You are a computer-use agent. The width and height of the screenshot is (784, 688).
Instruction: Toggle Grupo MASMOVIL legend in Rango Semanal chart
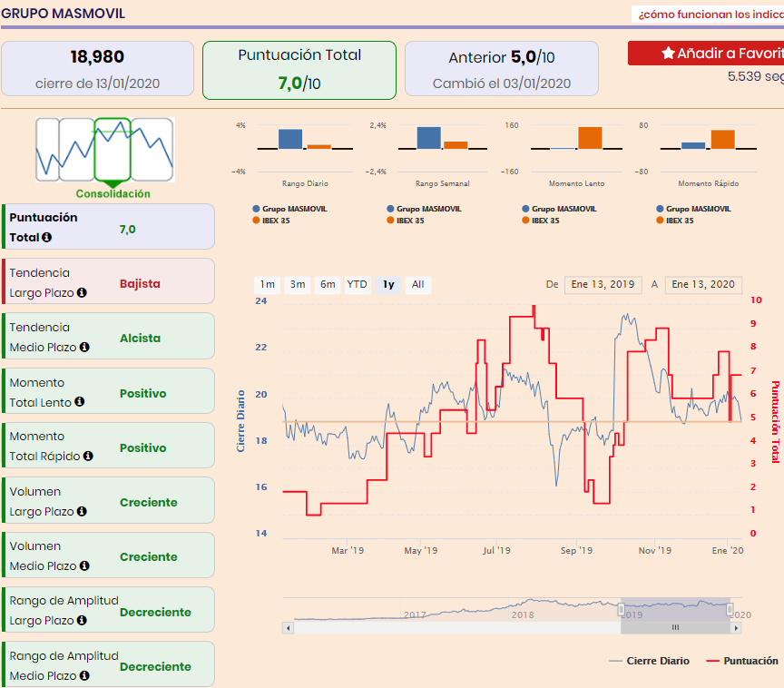tap(424, 209)
